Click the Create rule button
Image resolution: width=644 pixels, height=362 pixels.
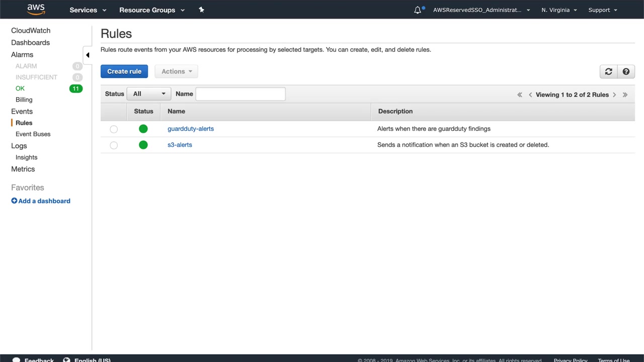(x=124, y=71)
